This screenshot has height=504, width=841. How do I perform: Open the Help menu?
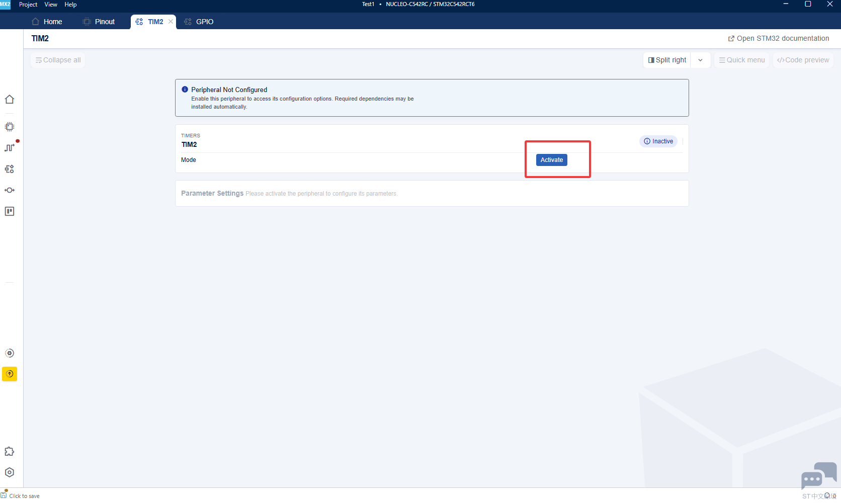[70, 5]
